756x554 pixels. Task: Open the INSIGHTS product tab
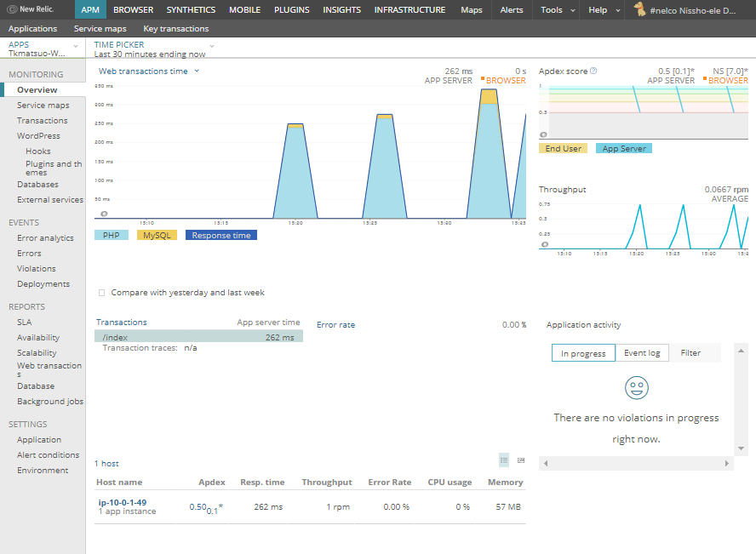(x=342, y=9)
